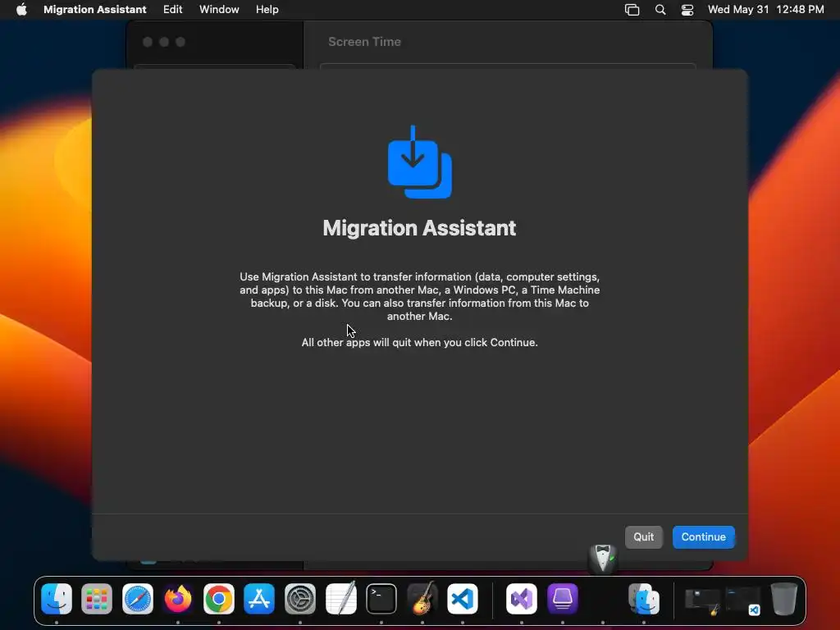Launch Firefox from the Dock
Viewport: 840px width, 630px height.
[178, 598]
